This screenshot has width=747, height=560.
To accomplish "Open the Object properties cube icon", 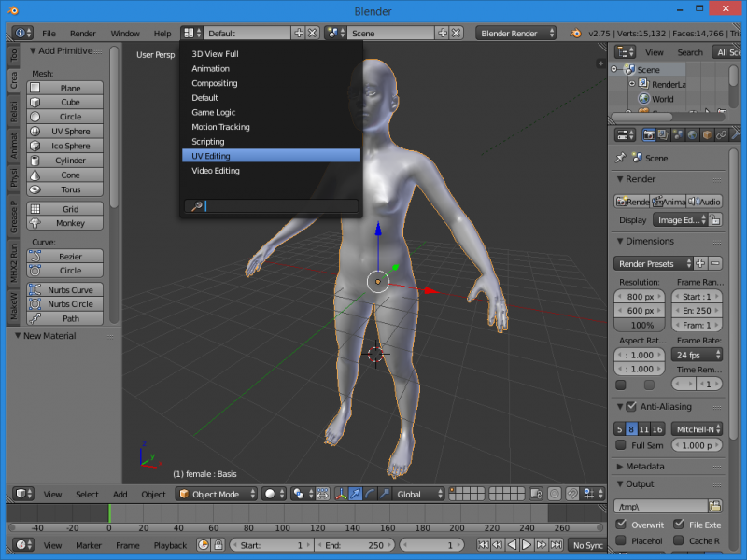I will pyautogui.click(x=707, y=135).
